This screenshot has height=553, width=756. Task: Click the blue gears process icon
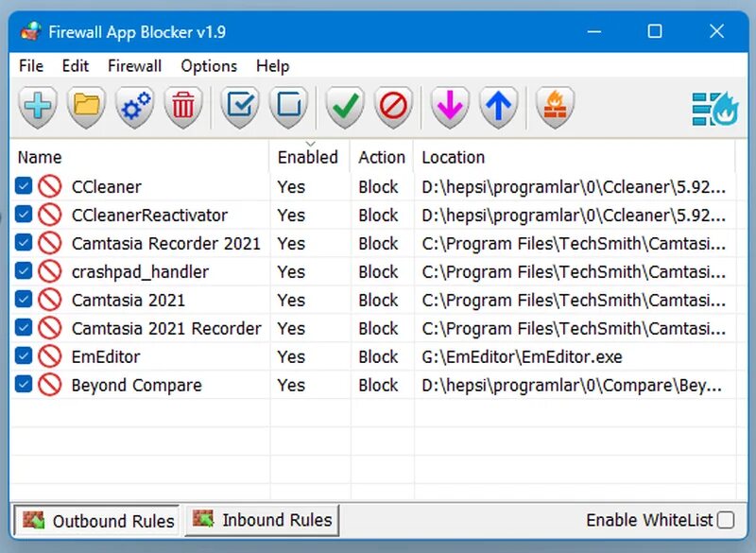click(135, 107)
